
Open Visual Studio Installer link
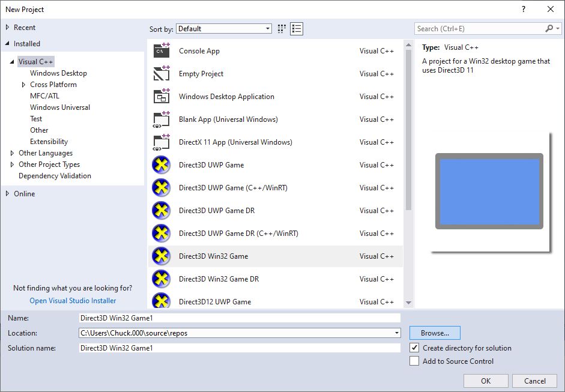click(x=73, y=301)
